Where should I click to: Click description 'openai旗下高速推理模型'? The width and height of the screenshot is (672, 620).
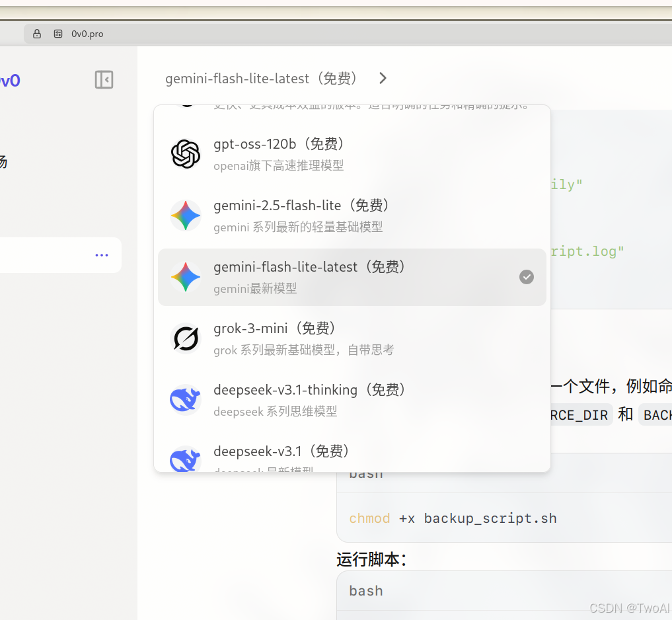point(279,165)
